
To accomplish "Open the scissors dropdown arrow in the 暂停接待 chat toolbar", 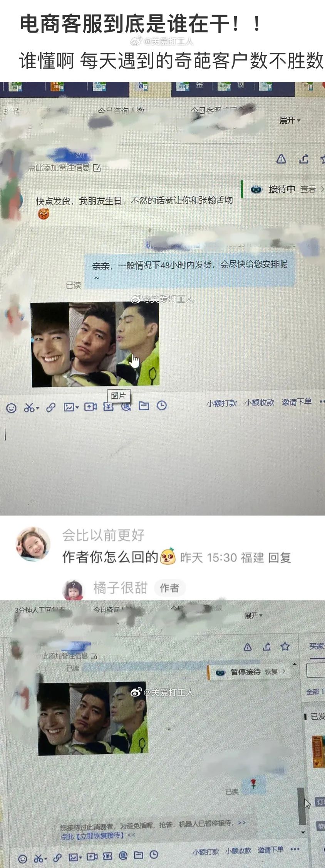I will tap(46, 858).
